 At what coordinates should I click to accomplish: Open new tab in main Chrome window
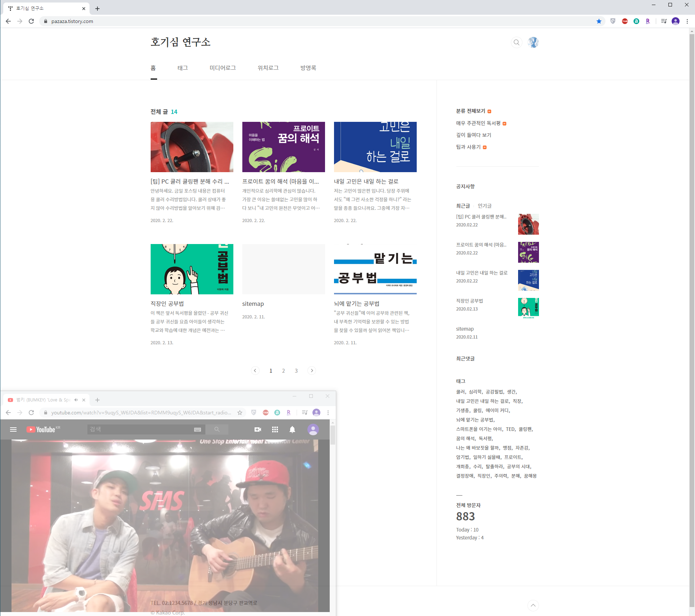(97, 8)
